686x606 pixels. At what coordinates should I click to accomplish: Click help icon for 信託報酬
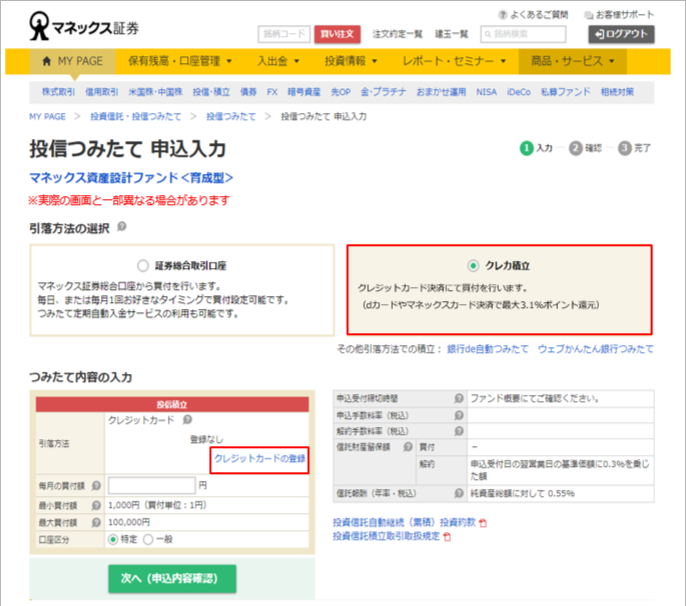tap(458, 493)
